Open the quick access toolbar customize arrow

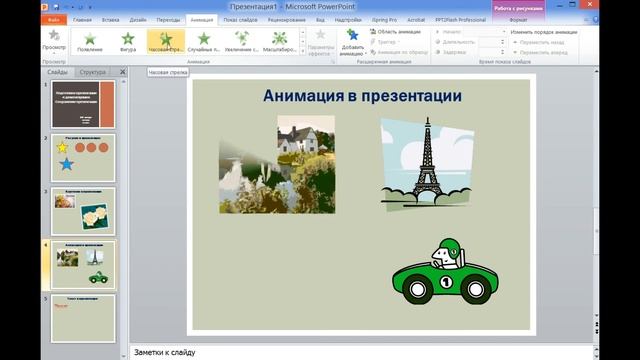click(91, 7)
